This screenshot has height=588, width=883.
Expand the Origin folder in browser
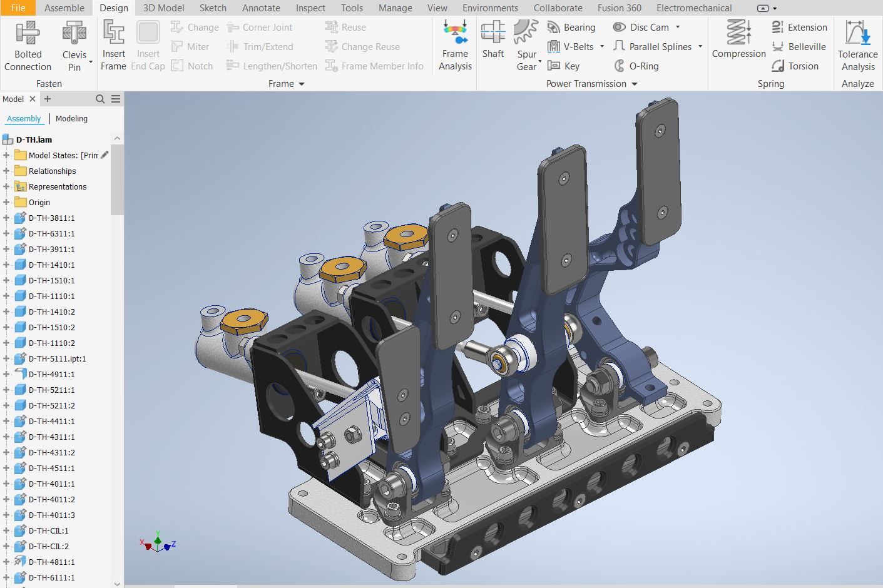(x=6, y=202)
